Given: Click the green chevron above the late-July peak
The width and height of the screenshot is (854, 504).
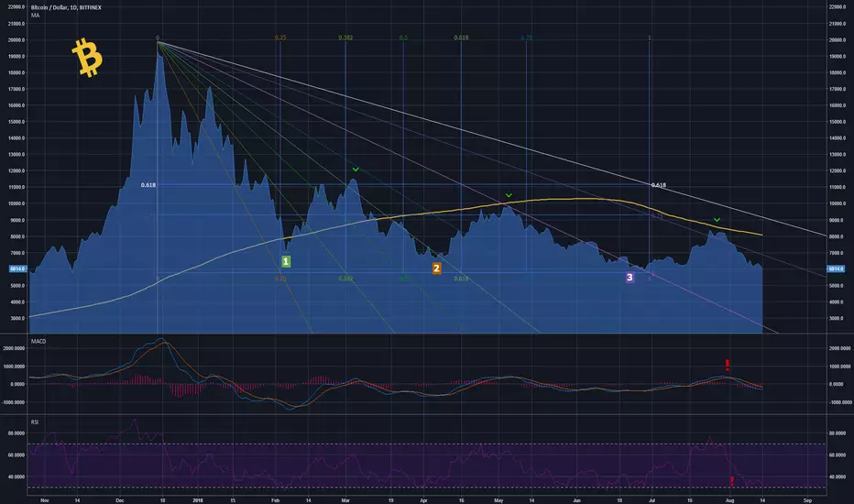Looking at the screenshot, I should coord(717,220).
